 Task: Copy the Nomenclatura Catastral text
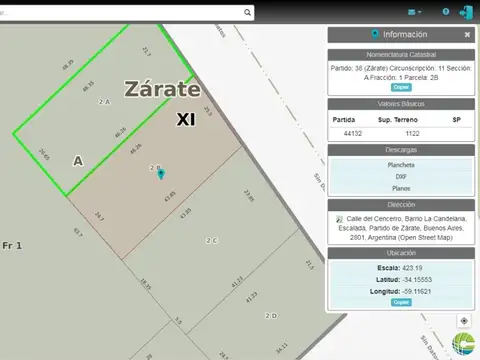(x=401, y=87)
